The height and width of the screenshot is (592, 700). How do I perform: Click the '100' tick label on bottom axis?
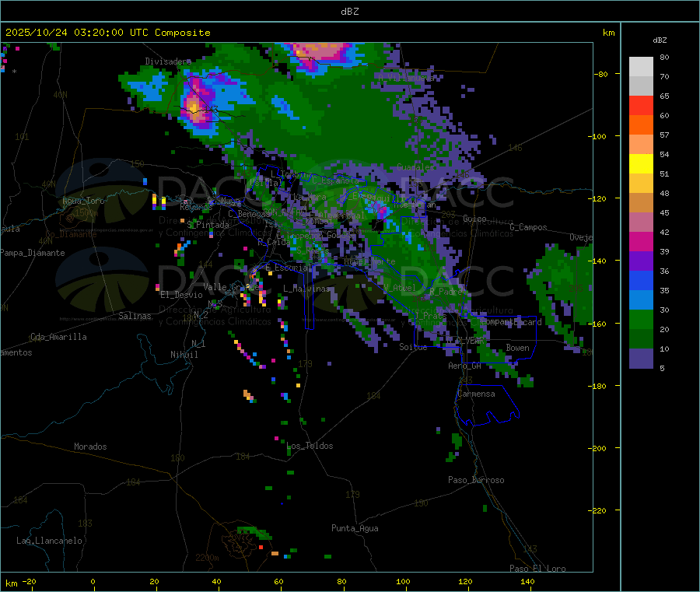(x=403, y=581)
